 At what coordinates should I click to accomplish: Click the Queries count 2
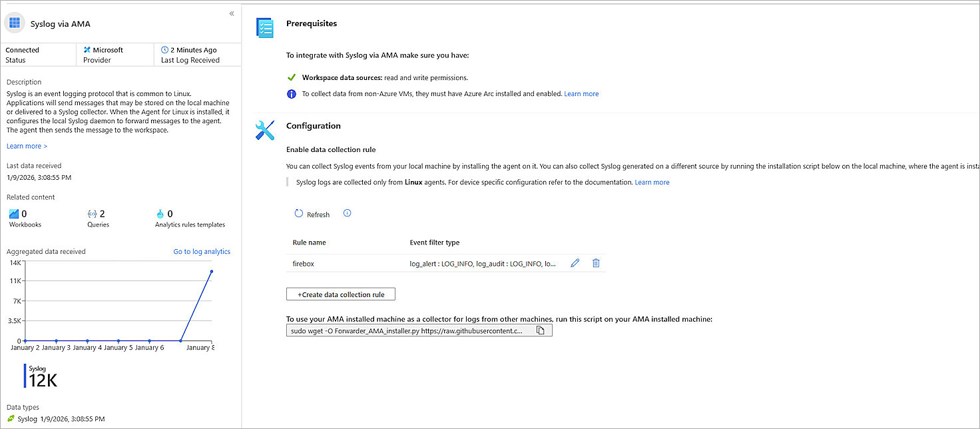coord(103,214)
